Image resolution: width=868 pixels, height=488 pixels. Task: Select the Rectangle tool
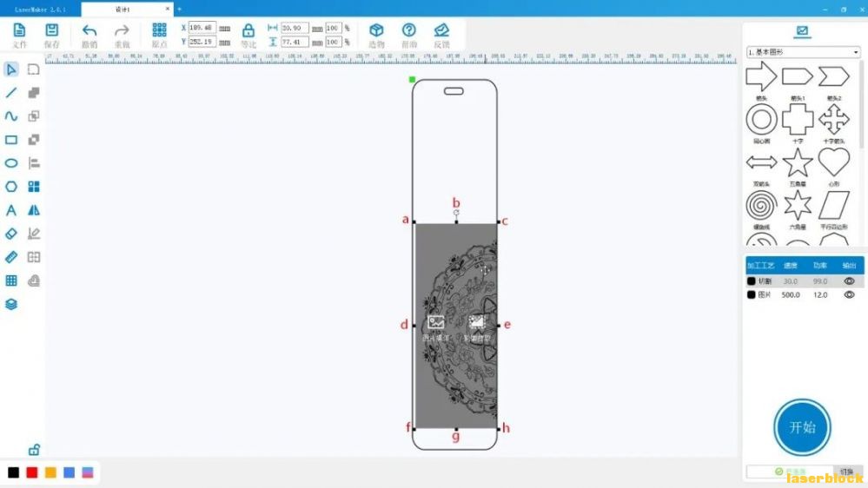11,140
